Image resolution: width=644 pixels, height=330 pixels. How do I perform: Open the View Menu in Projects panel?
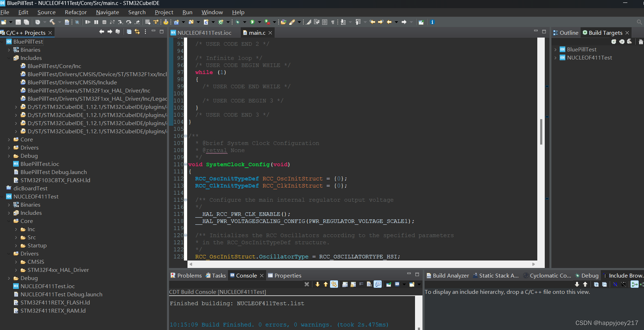pos(145,32)
